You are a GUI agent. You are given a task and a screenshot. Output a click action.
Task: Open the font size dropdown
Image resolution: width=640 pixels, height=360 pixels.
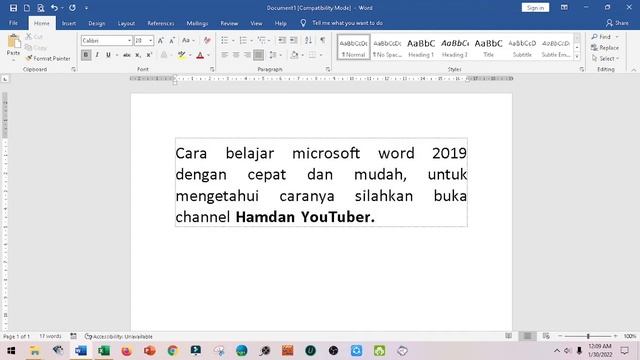[151, 40]
